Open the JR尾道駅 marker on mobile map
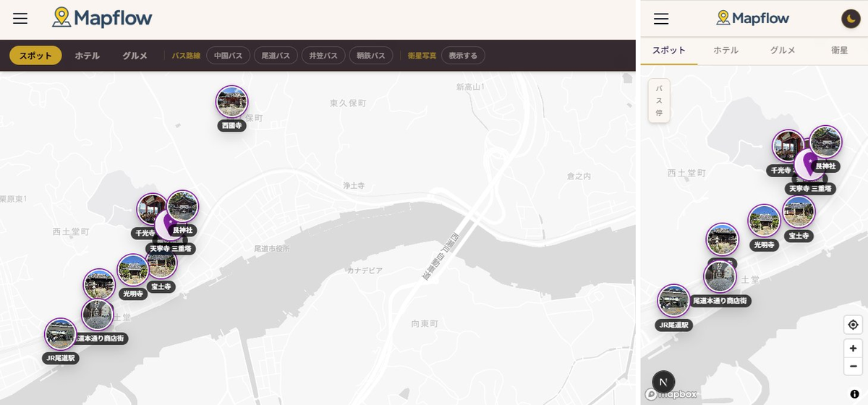 (x=673, y=301)
